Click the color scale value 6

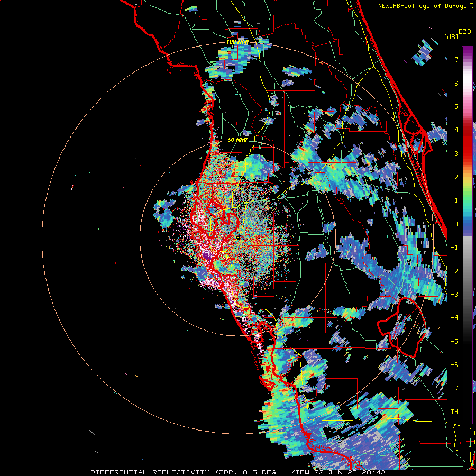[456, 83]
